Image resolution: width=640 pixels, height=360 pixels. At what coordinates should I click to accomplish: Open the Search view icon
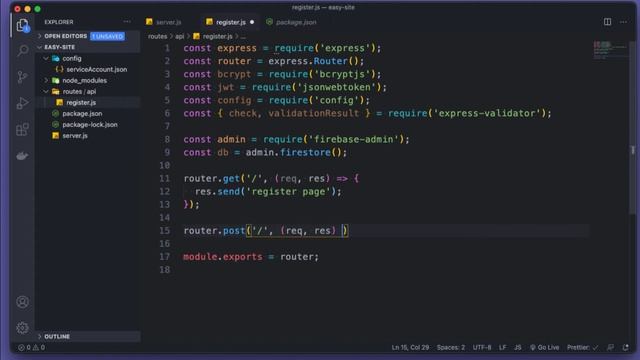(22, 51)
